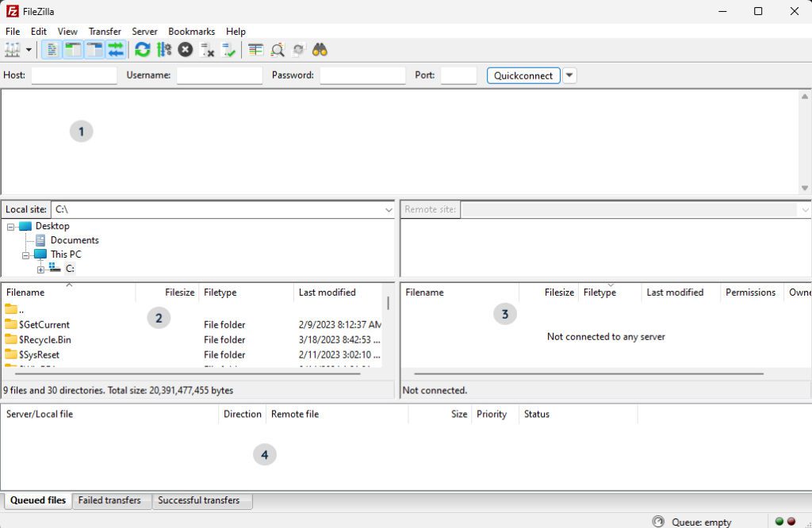Toggle processing of the transfer queue

click(x=164, y=50)
